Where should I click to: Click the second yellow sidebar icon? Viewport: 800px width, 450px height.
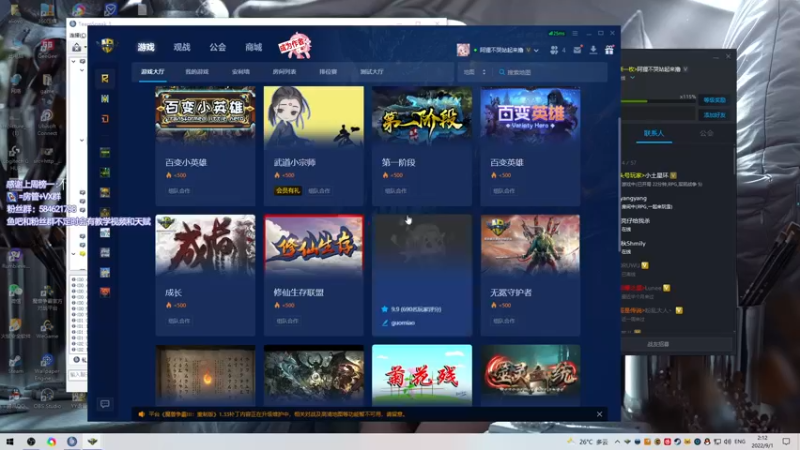point(105,98)
